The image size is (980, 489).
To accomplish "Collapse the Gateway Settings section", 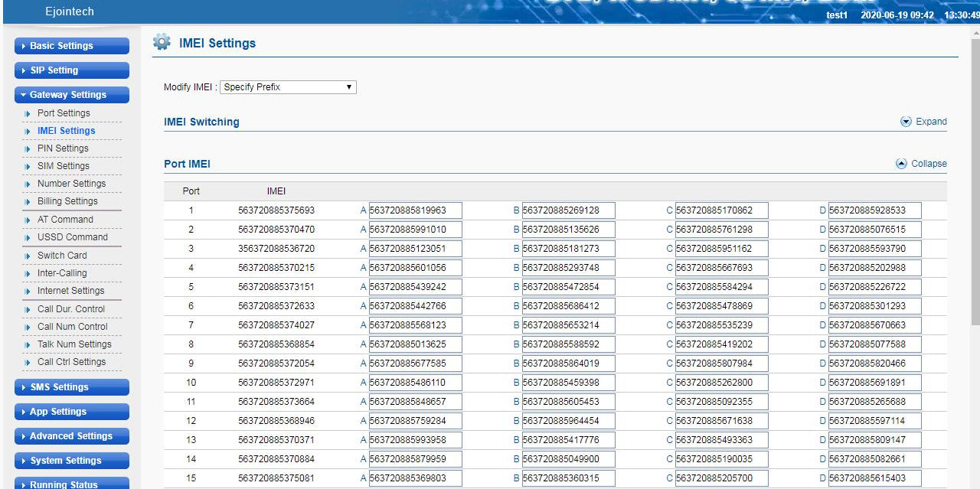I will point(71,95).
